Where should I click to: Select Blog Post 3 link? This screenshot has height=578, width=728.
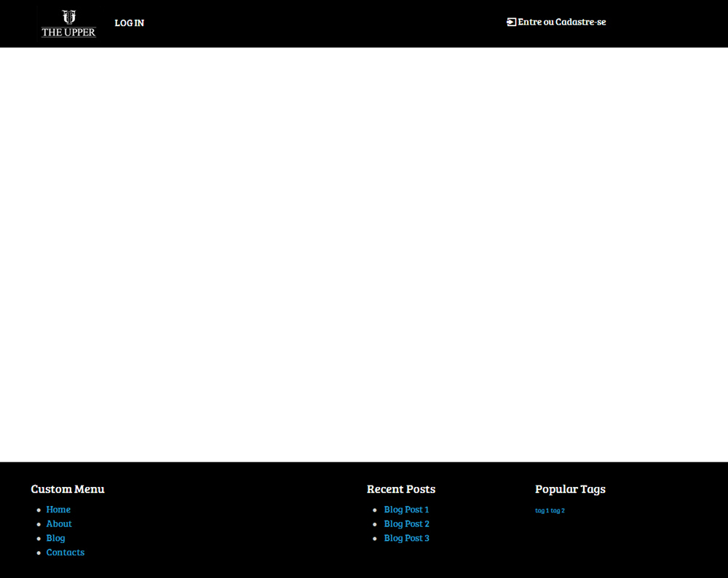407,538
